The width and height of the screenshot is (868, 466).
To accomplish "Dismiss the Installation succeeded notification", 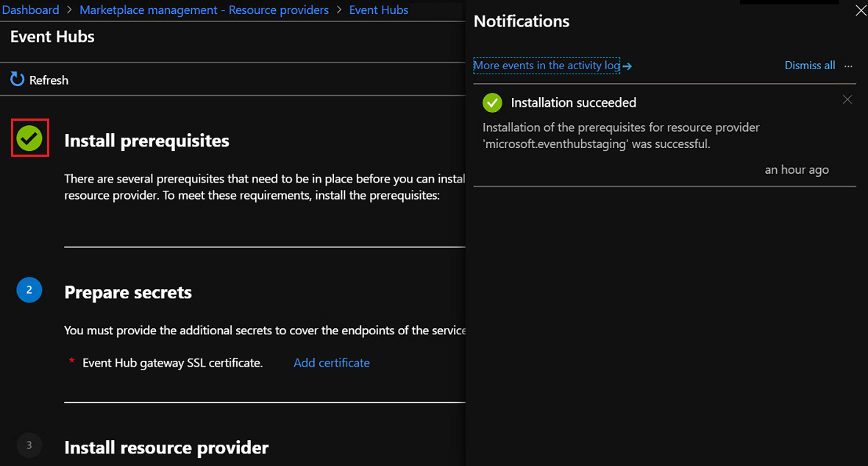I will [x=847, y=99].
